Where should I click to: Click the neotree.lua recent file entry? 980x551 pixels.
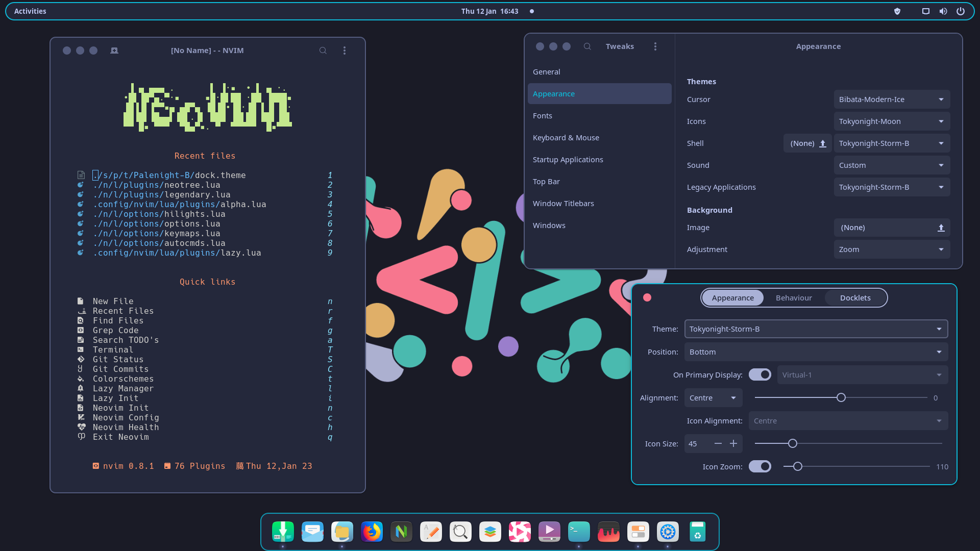[x=204, y=185]
